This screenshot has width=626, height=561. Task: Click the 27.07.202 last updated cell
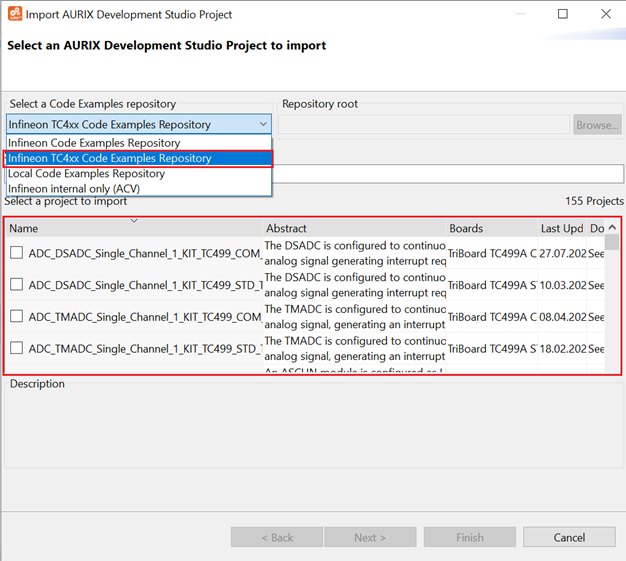[x=563, y=254]
